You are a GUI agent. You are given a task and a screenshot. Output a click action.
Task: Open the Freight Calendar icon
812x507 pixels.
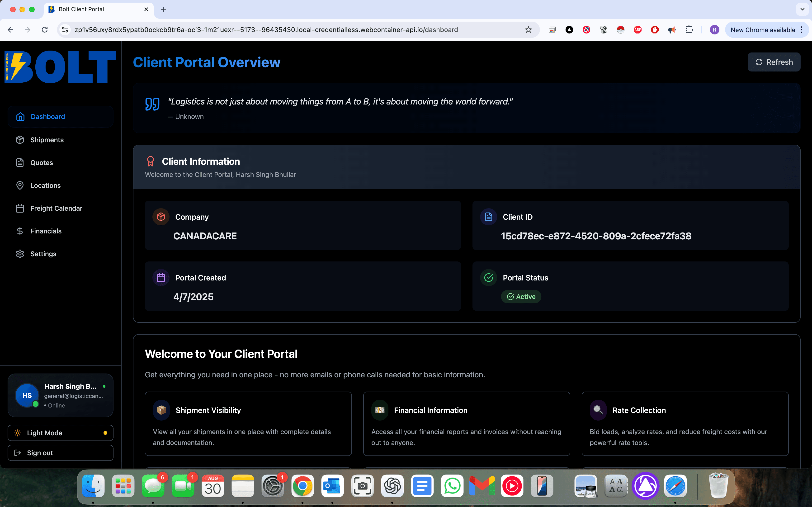[20, 208]
